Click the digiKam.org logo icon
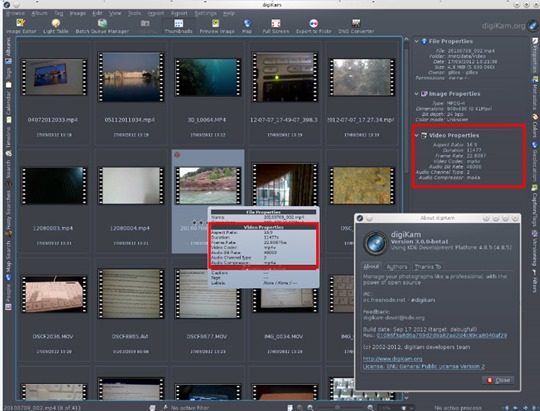Viewport: 540px width, 411px height. (x=532, y=25)
